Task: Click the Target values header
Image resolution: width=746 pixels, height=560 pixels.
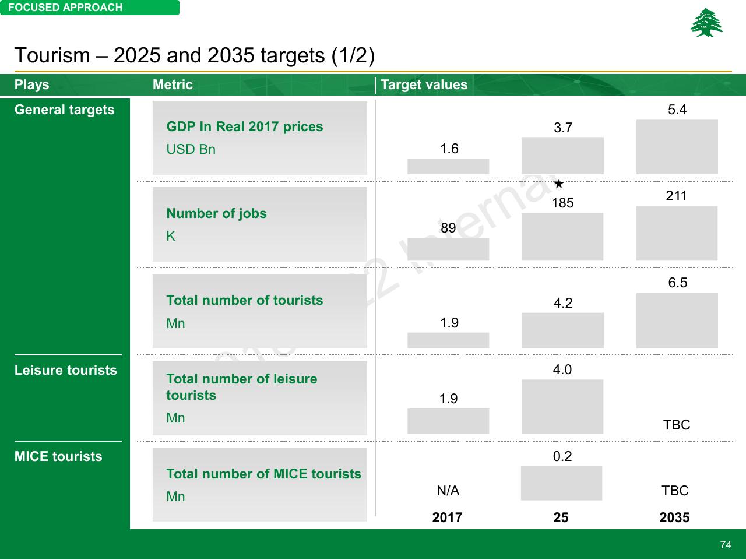Action: (x=424, y=84)
